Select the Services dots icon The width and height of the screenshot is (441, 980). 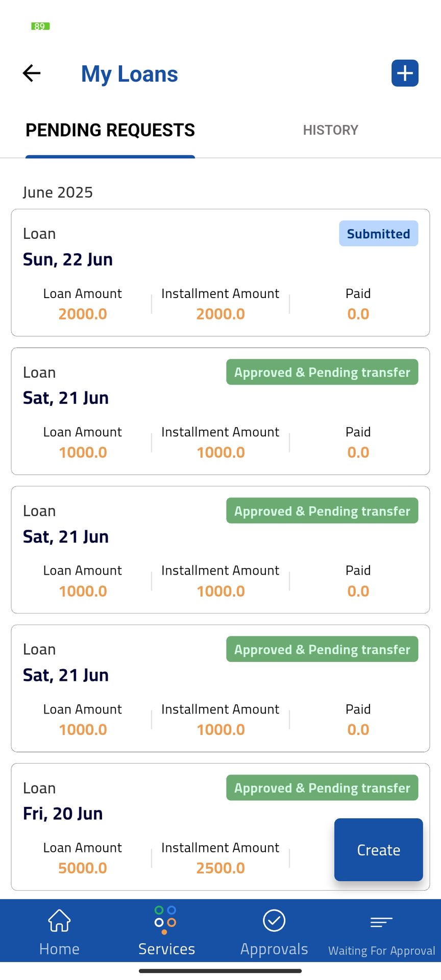165,920
